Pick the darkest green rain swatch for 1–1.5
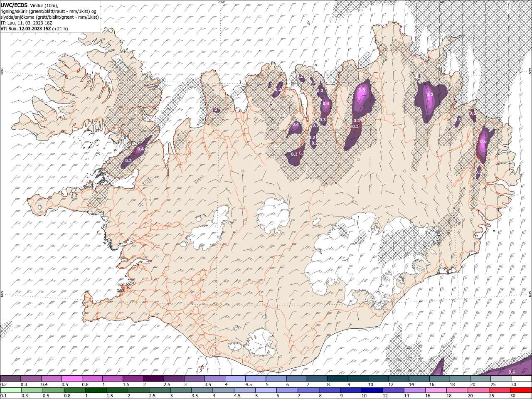 (x=96, y=390)
